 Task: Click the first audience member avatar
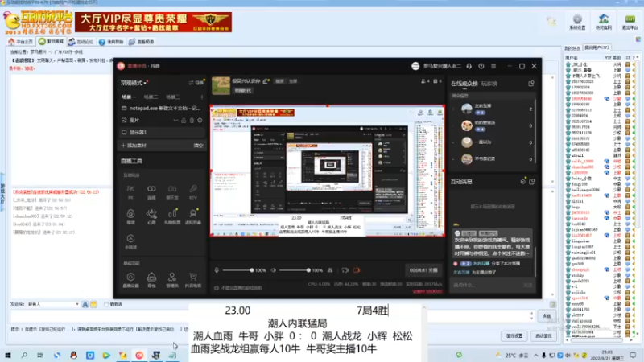tap(467, 109)
